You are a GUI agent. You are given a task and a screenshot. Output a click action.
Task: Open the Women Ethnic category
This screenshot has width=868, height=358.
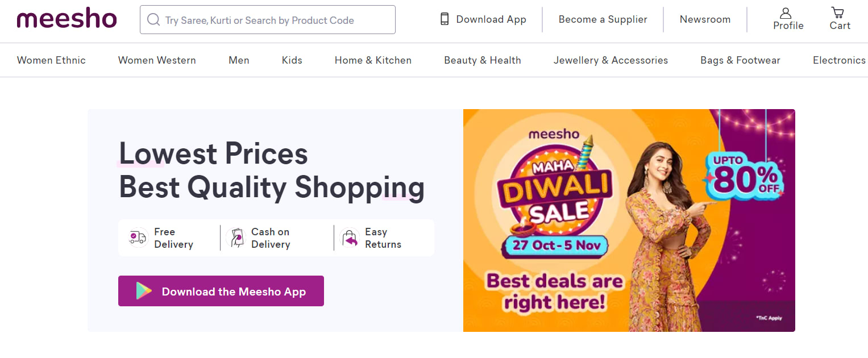point(51,60)
